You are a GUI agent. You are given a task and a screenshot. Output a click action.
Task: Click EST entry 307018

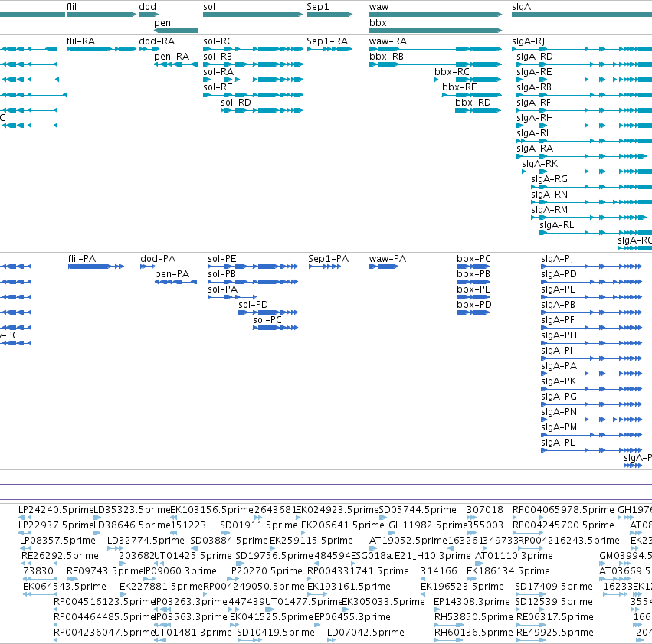tap(485, 510)
